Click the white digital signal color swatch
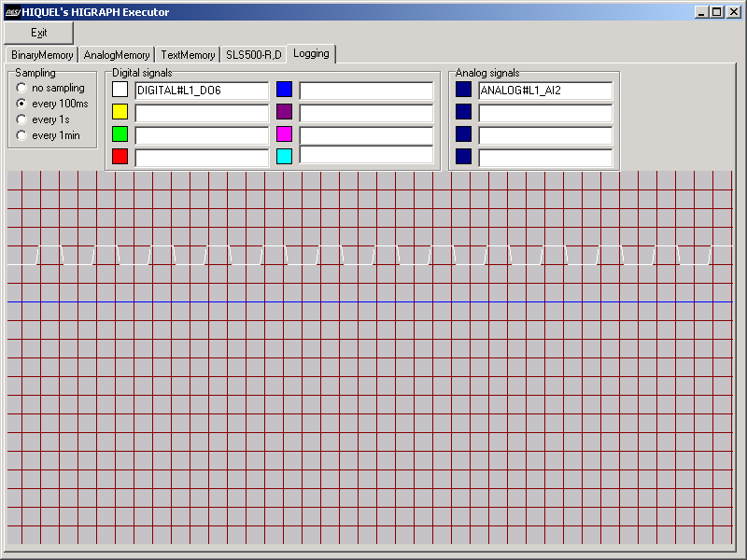This screenshot has height=560, width=747. (x=120, y=89)
